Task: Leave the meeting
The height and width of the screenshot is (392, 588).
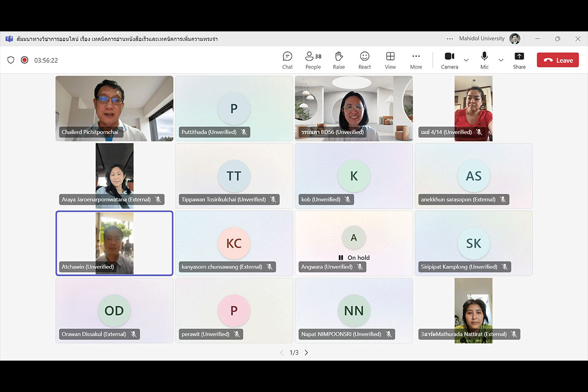Action: pos(558,60)
